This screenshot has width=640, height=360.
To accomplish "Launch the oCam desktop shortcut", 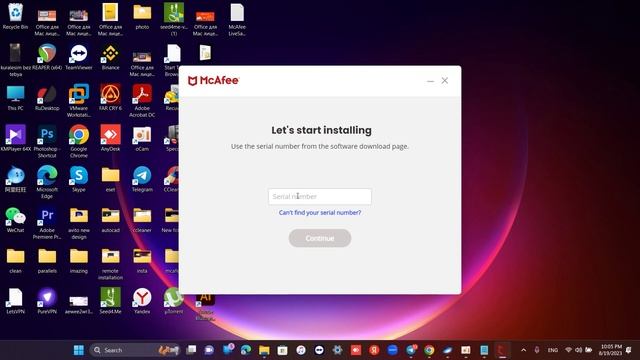I will (142, 138).
